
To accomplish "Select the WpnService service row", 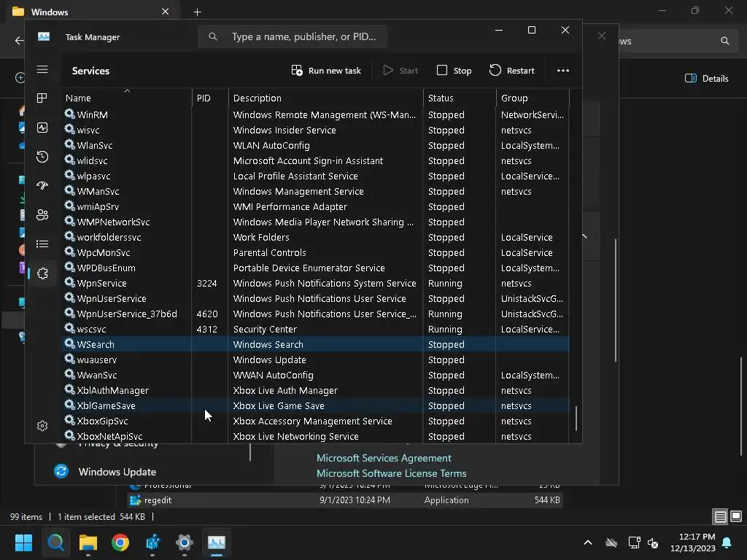I will tap(315, 284).
